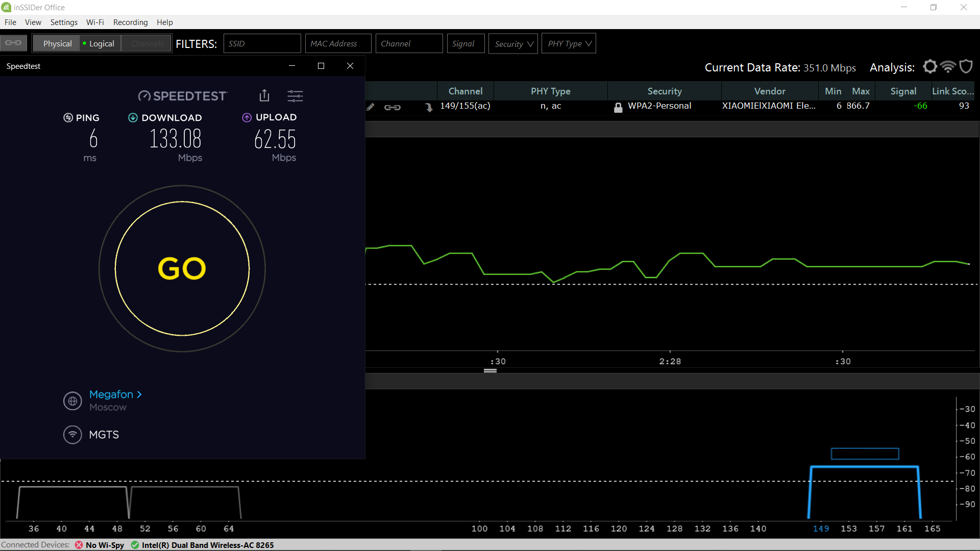Focus the Channel filter field
This screenshot has height=551, width=980.
click(x=409, y=43)
